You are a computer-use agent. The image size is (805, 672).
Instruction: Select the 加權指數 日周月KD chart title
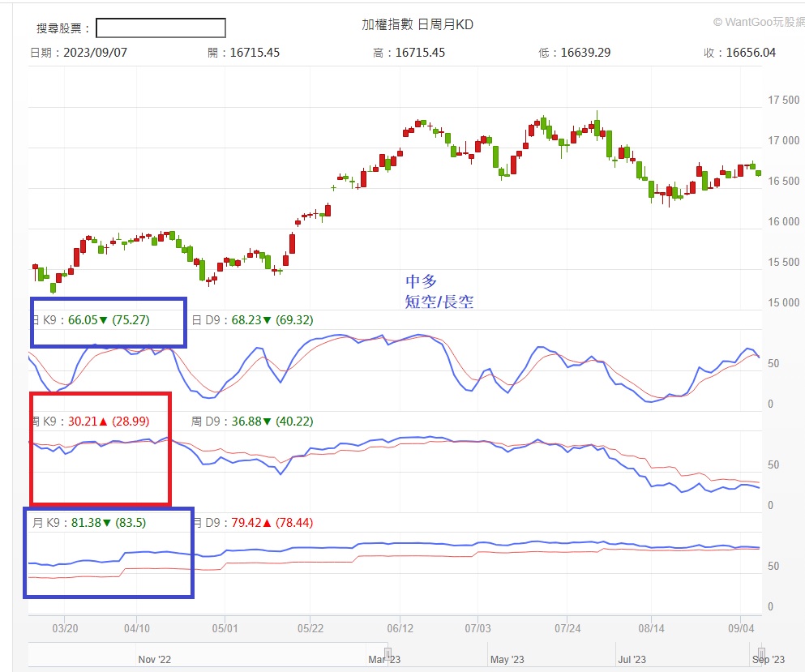417,25
